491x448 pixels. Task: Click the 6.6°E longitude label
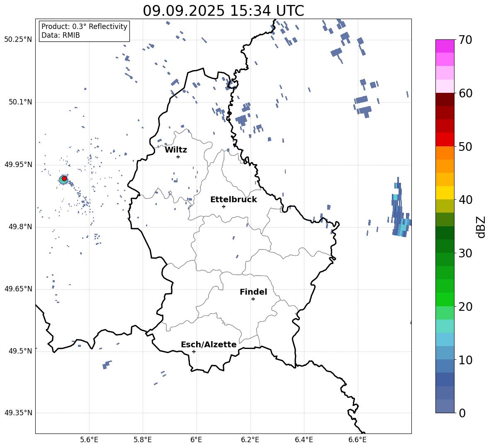pos(357,440)
